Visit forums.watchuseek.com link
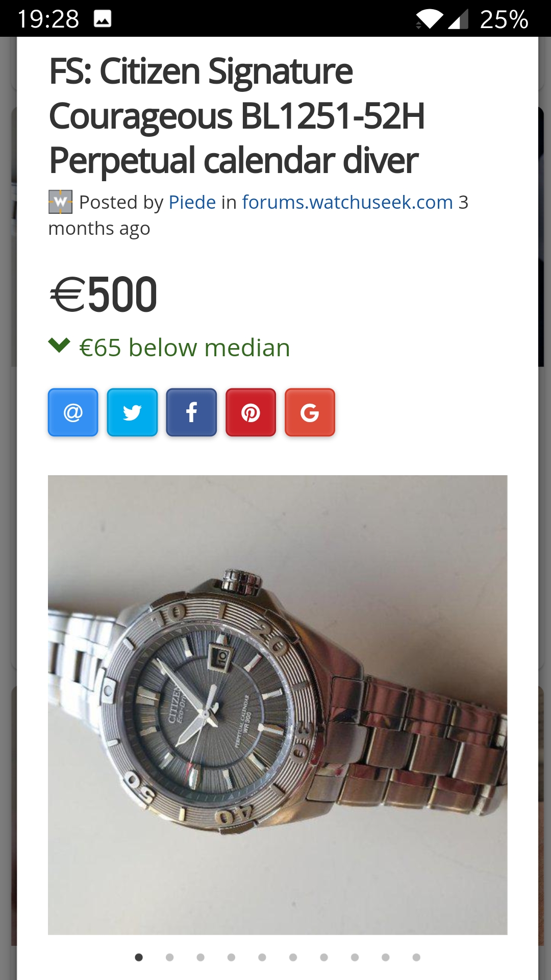 click(x=347, y=203)
